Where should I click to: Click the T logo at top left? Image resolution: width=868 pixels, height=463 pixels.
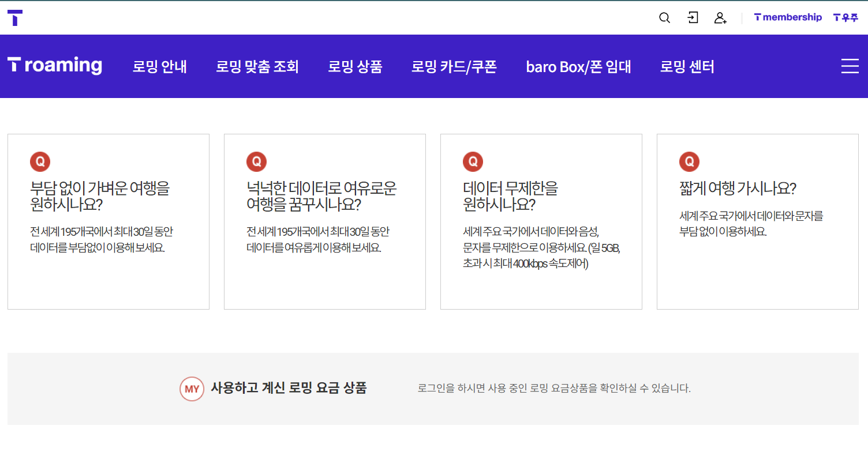click(15, 17)
